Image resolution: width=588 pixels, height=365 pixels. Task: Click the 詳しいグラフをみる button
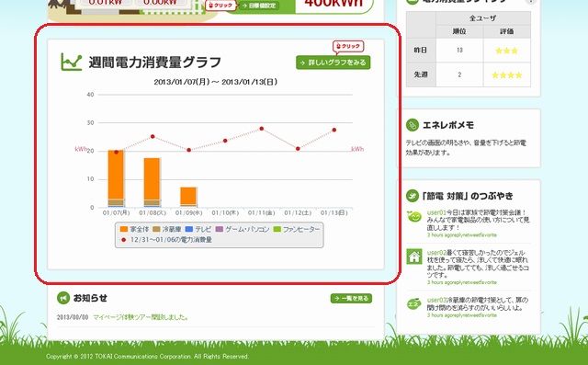tap(333, 63)
